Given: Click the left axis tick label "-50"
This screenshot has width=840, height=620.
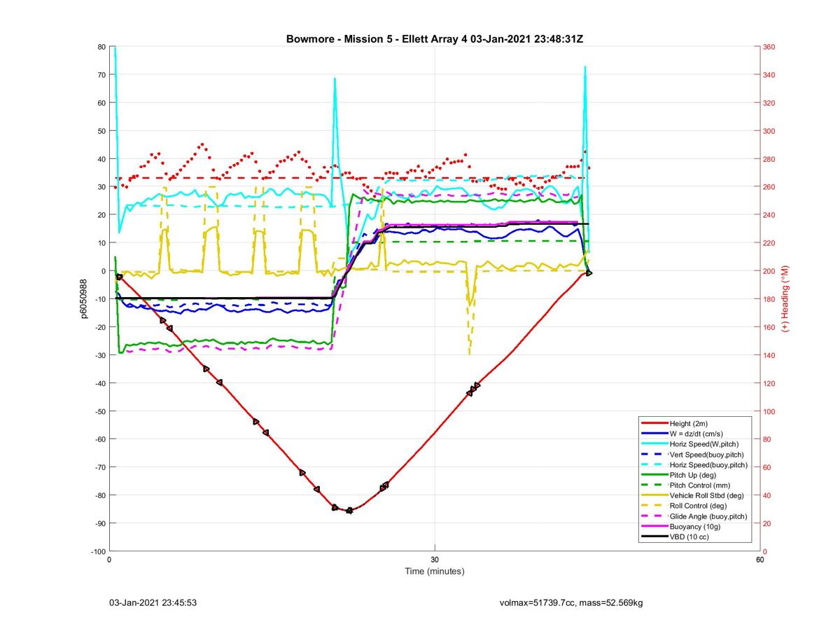Looking at the screenshot, I should coord(99,411).
